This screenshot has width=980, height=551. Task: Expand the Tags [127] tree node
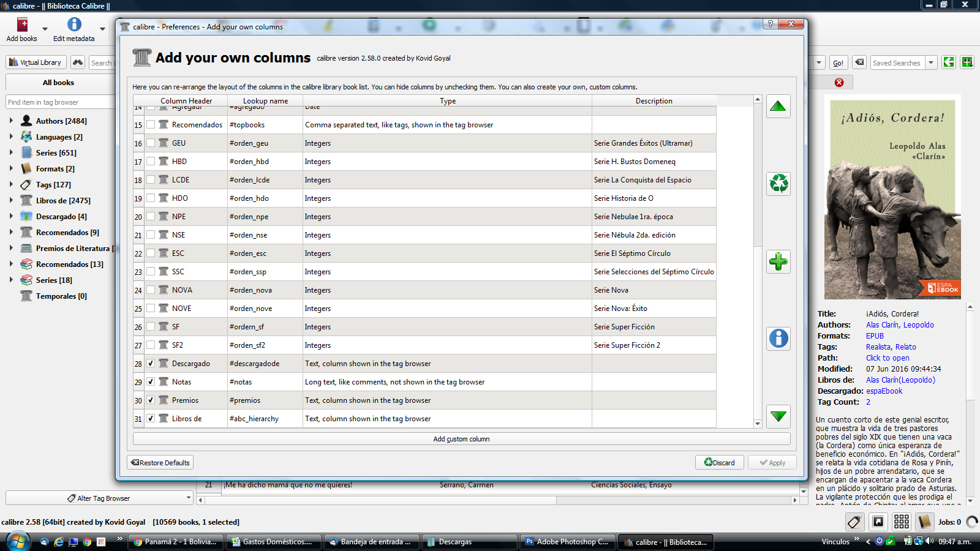point(11,184)
